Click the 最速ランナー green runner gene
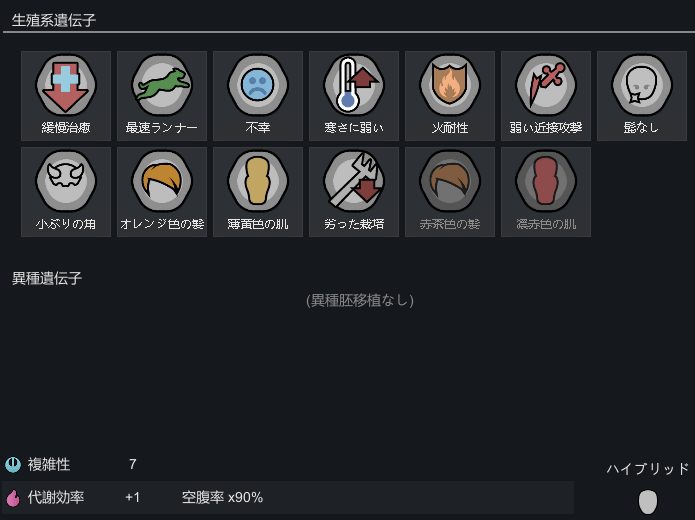 pyautogui.click(x=162, y=96)
